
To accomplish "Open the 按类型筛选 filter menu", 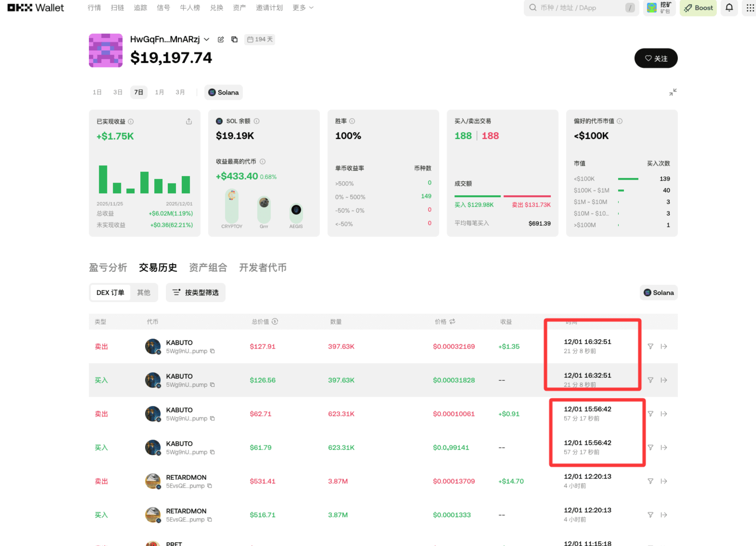I will pos(195,293).
